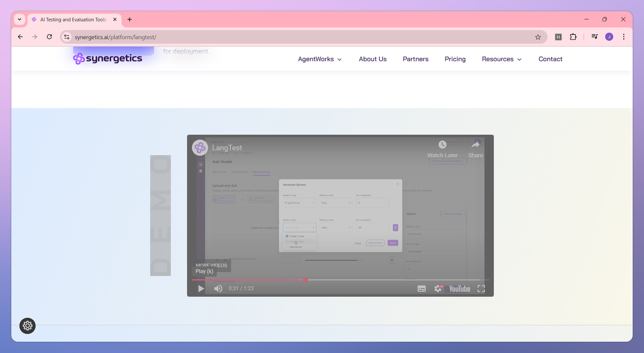Open the H browser extension
The width and height of the screenshot is (644, 353).
coord(558,37)
